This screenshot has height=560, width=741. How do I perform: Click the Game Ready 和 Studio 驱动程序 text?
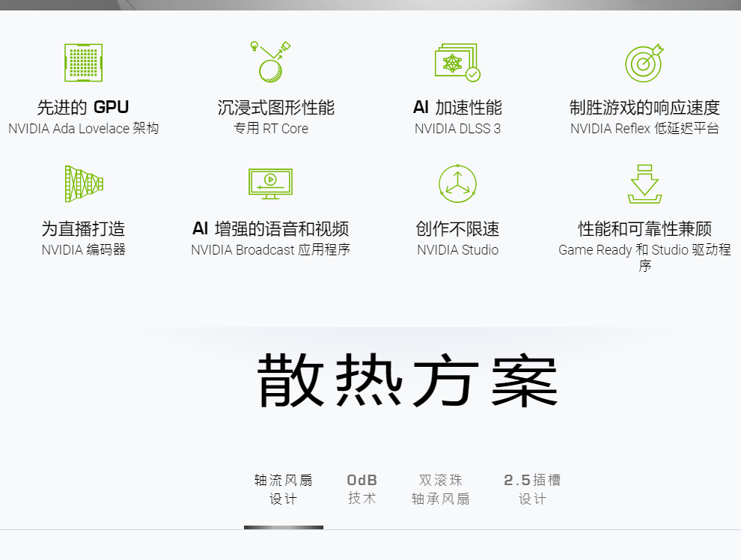pyautogui.click(x=644, y=258)
